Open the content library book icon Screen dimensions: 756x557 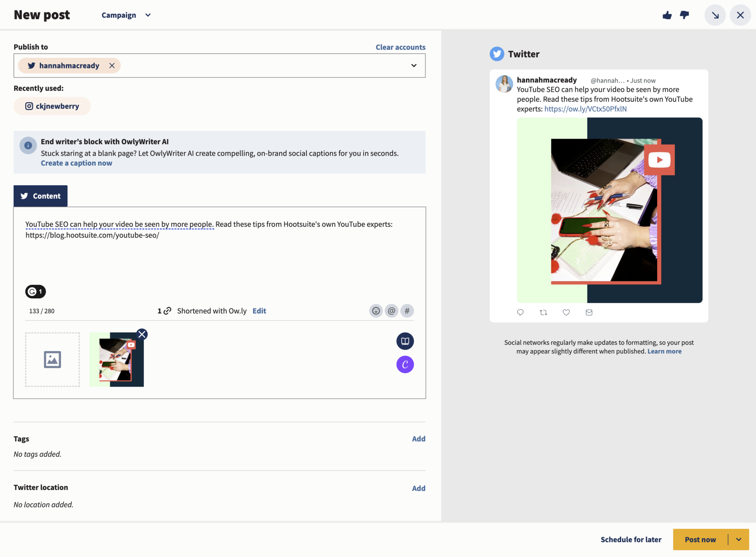405,341
